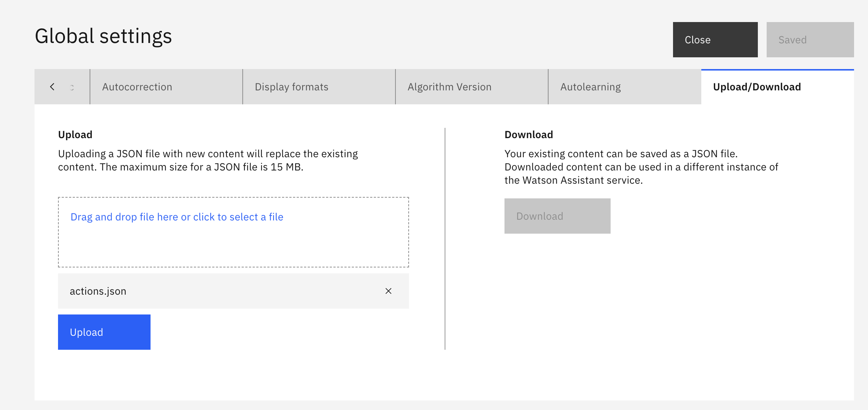Click the empty dashed drop zone area
The image size is (868, 410).
coord(234,244)
